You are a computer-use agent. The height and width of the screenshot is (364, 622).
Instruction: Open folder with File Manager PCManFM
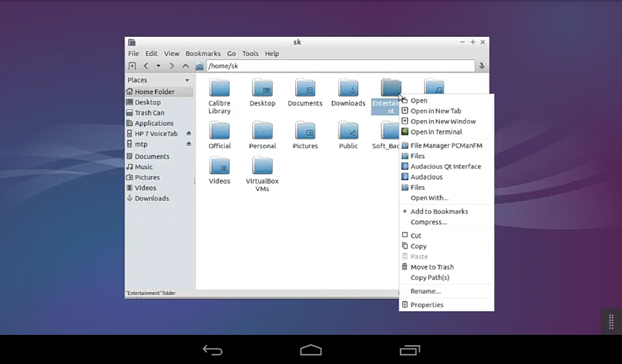point(446,146)
